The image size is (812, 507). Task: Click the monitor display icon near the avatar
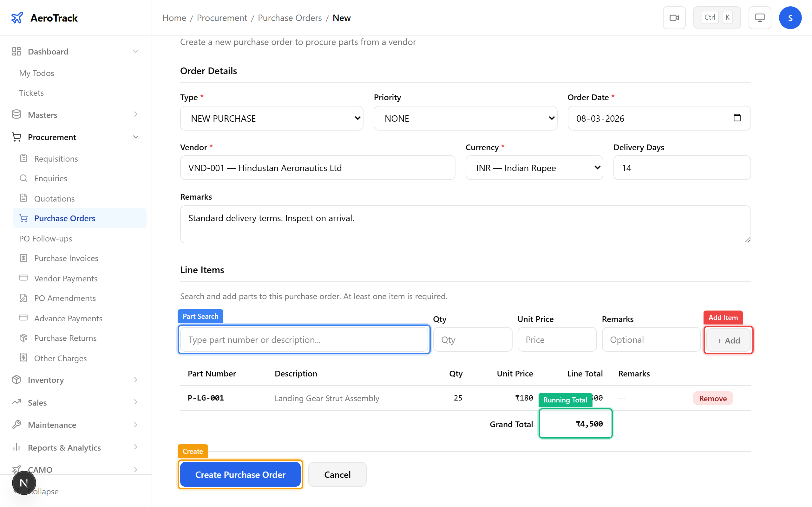coord(760,17)
